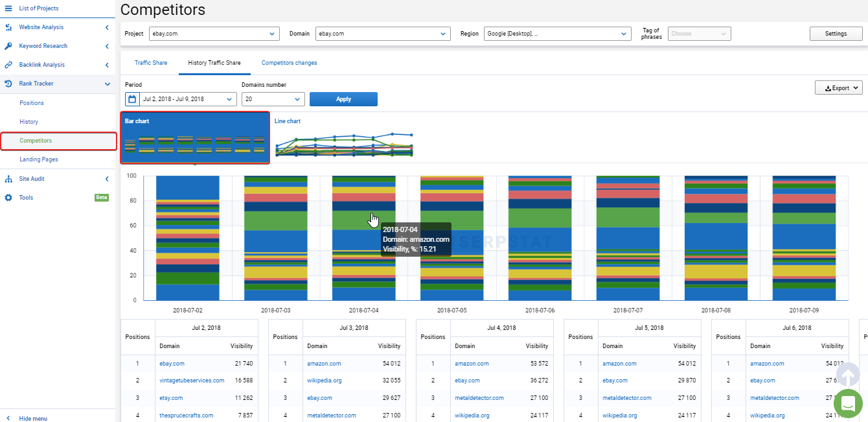Click the Tools gear icon
Screen dimensions: 868x422
pos(8,198)
